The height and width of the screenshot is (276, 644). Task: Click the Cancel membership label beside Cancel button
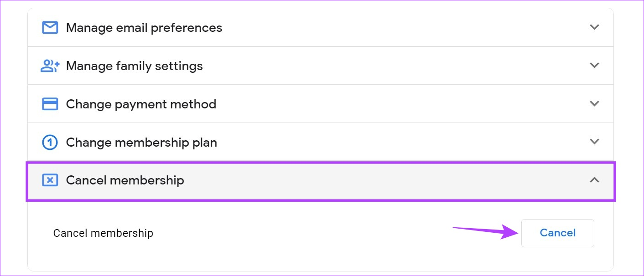coord(103,233)
